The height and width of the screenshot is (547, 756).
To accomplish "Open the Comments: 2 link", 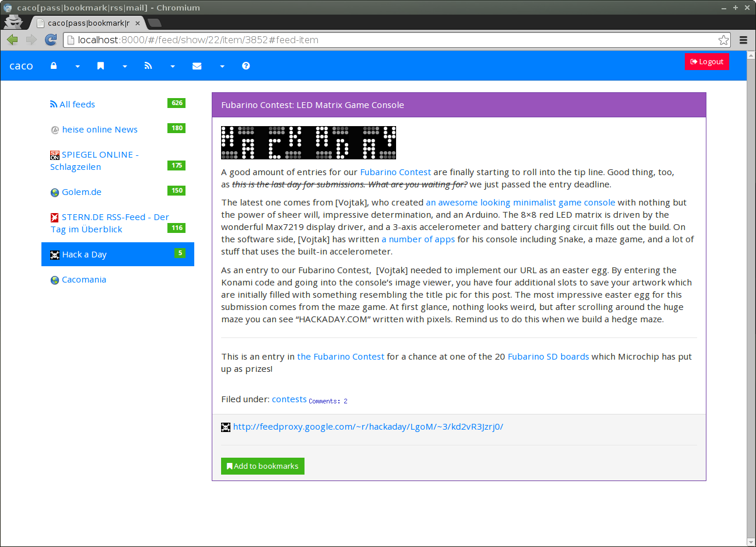I will (328, 401).
